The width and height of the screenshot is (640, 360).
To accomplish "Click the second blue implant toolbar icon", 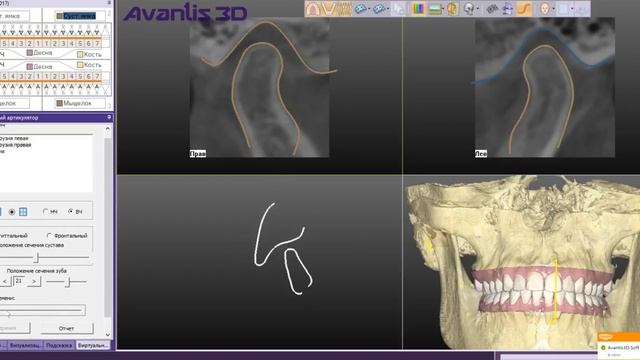I will click(x=378, y=9).
